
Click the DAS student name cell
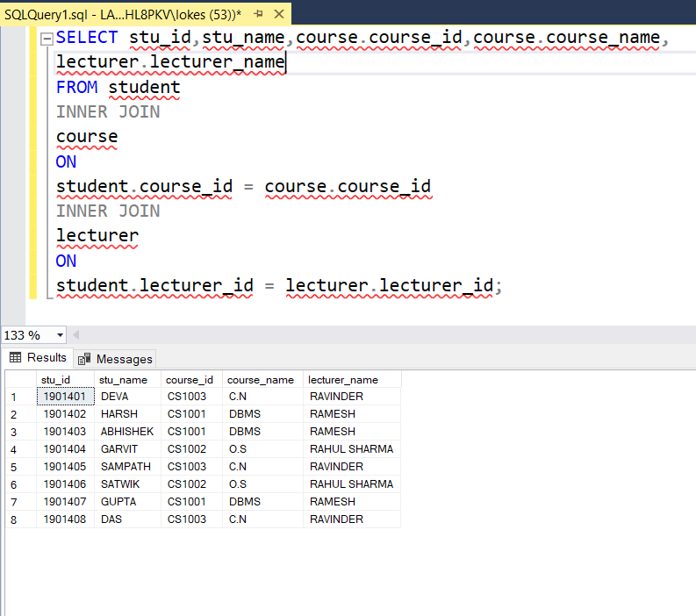click(128, 519)
